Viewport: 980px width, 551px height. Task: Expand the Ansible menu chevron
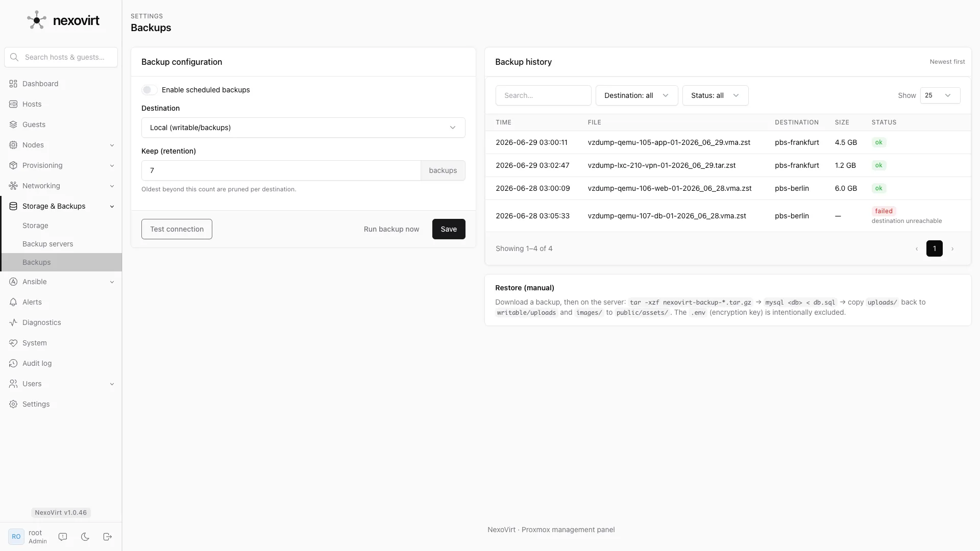click(x=112, y=282)
